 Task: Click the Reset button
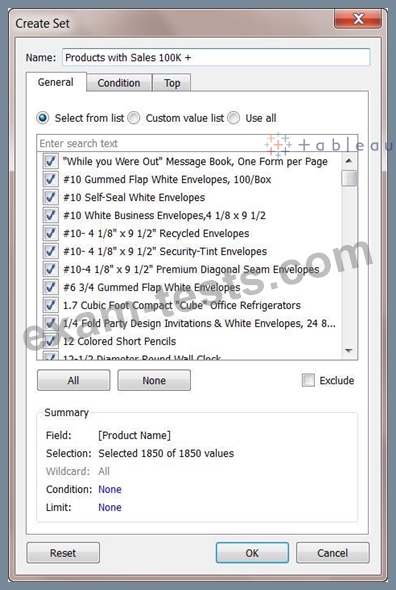click(63, 553)
